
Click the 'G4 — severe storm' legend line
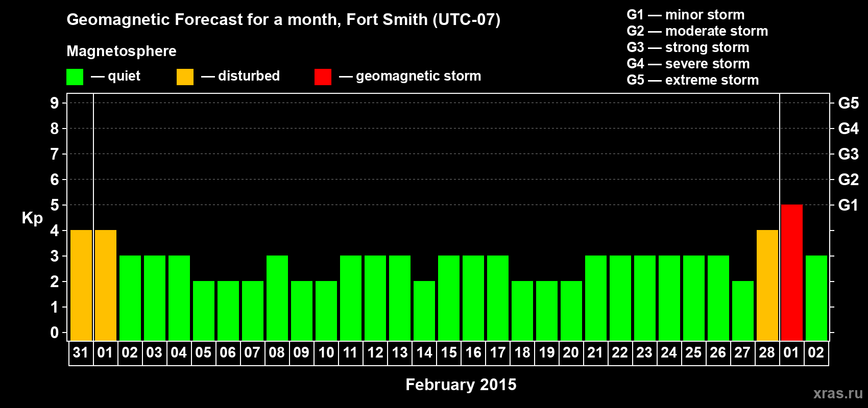click(x=688, y=64)
